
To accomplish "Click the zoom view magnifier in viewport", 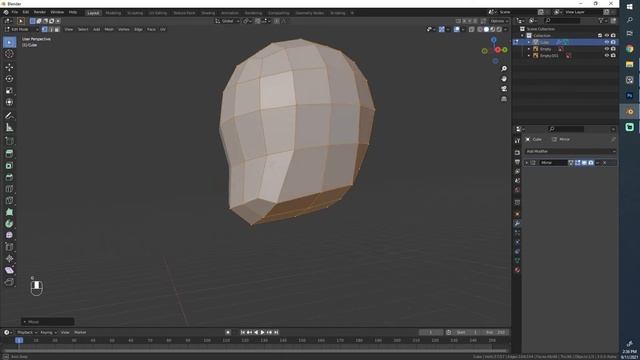I will pos(504,69).
